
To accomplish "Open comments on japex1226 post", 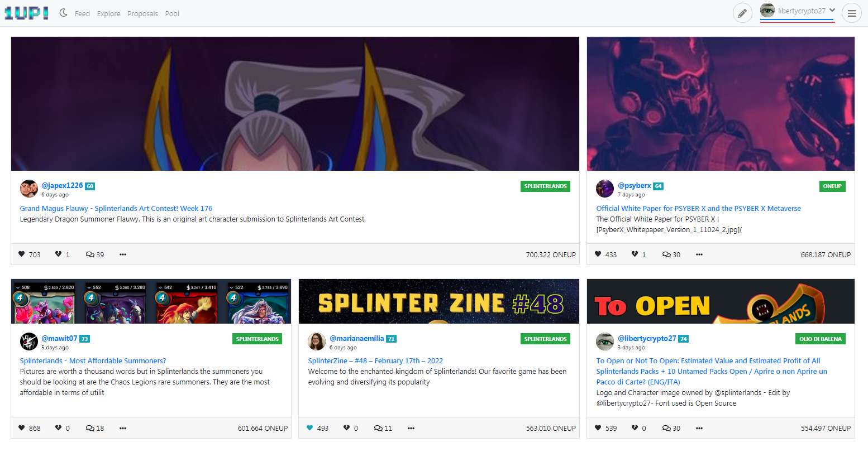I will point(95,254).
